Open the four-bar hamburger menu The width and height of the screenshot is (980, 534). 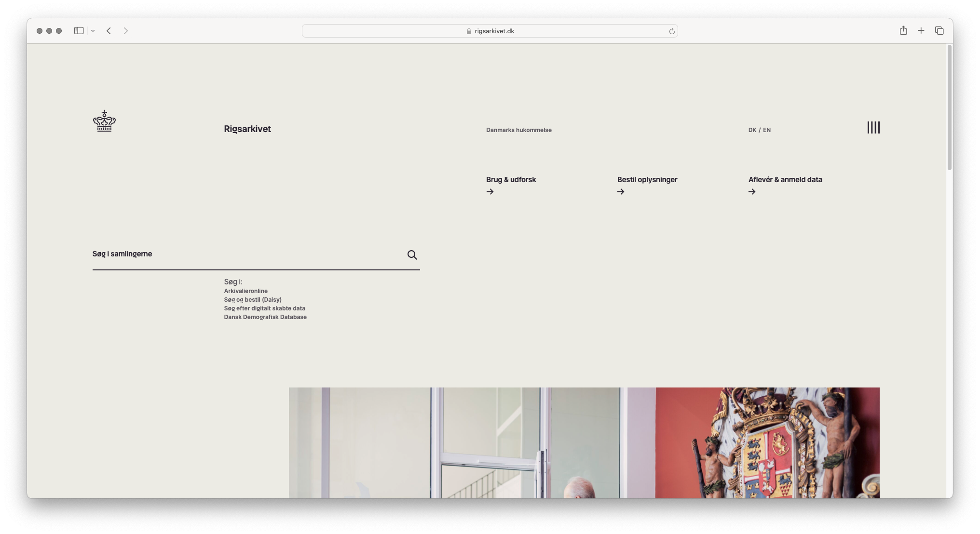(873, 127)
